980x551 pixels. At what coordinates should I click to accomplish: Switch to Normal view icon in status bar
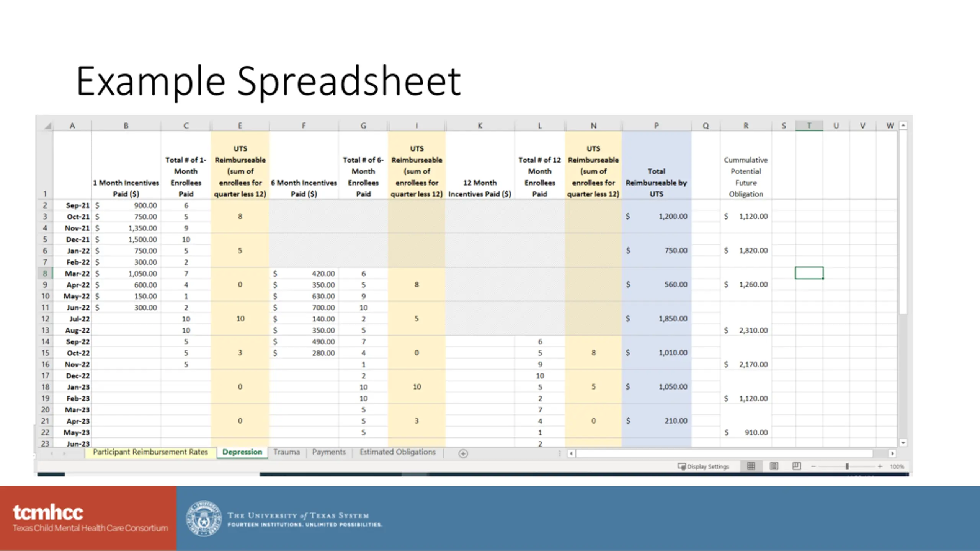(x=751, y=466)
